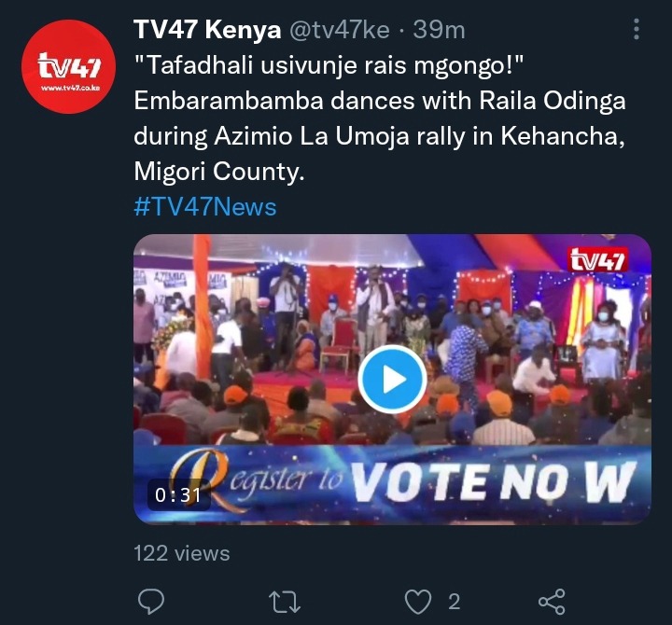Image resolution: width=672 pixels, height=625 pixels.
Task: Share the tweet using the share icon
Action: (552, 602)
